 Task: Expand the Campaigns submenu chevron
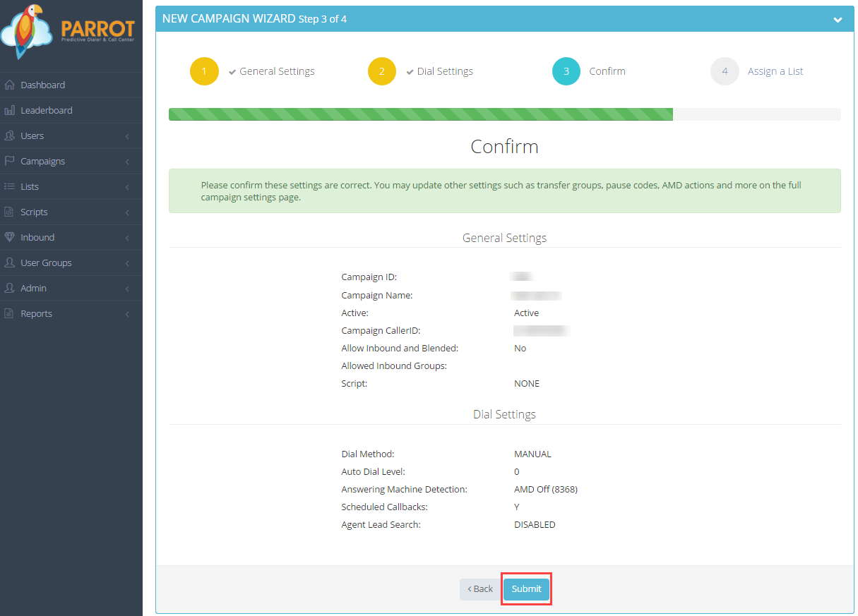click(127, 162)
